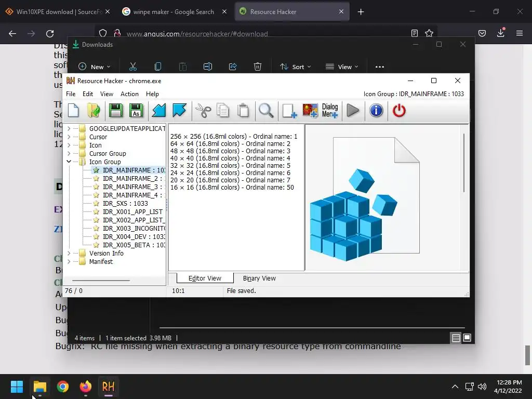Expand the GOOGLEUPDATEAPPLICAT tree folder
This screenshot has width=532, height=399.
69,129
